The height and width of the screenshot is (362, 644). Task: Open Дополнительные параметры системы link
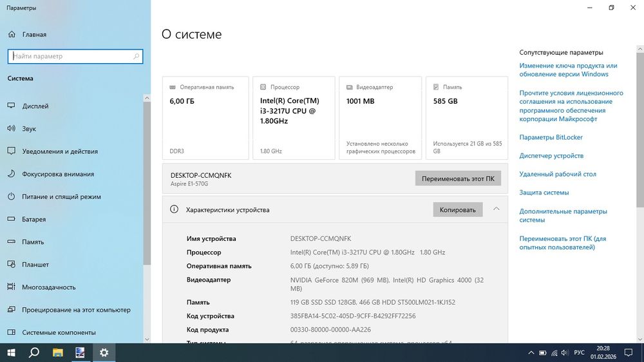click(x=563, y=215)
